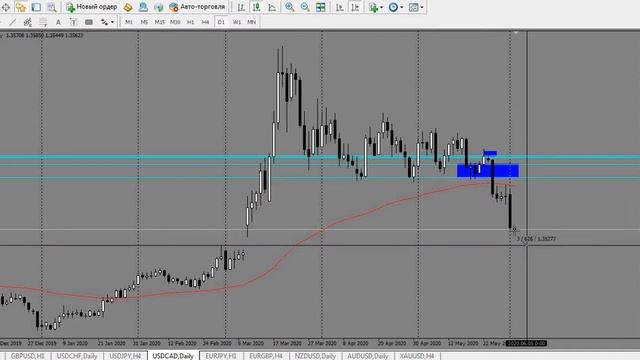Click the clock Periods icon
This screenshot has width=640, height=360.
coord(393,7)
